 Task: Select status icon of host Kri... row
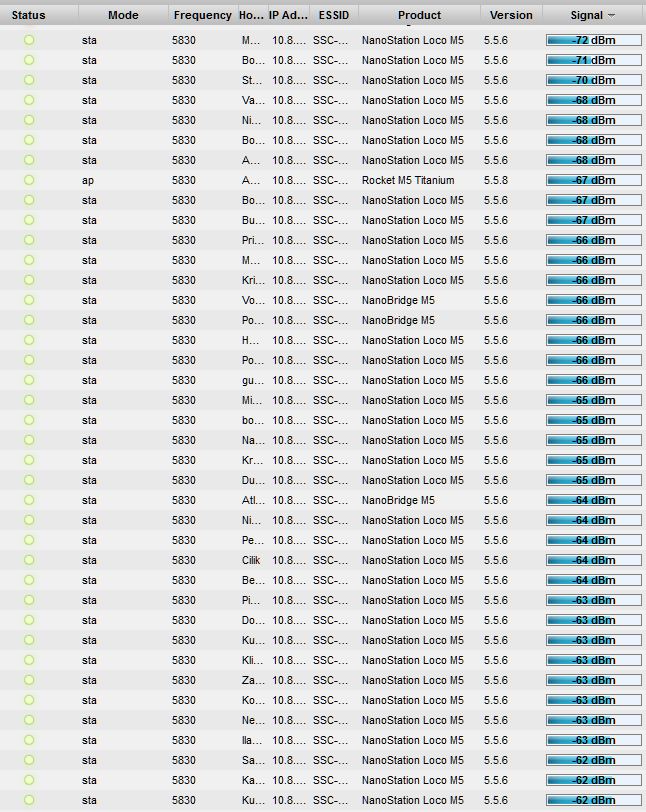(x=29, y=280)
